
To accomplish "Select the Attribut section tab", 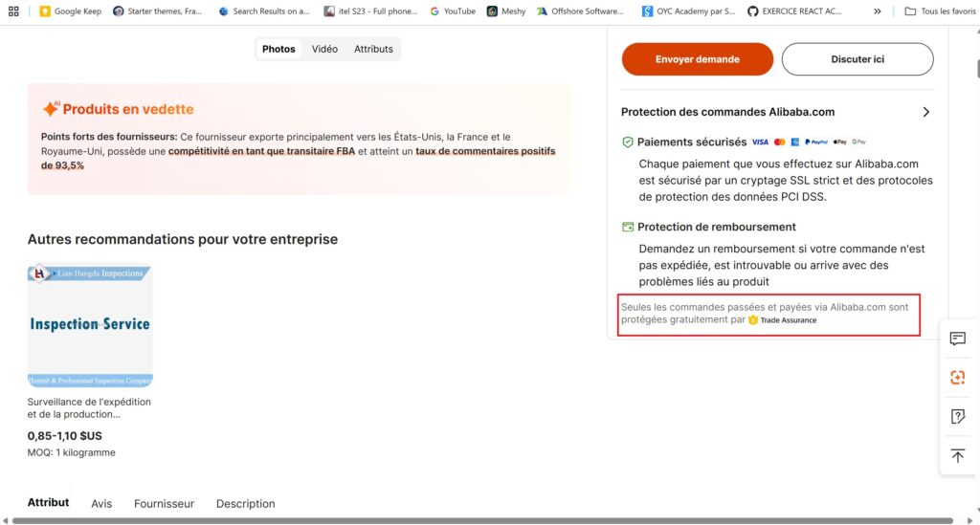I will pos(48,502).
